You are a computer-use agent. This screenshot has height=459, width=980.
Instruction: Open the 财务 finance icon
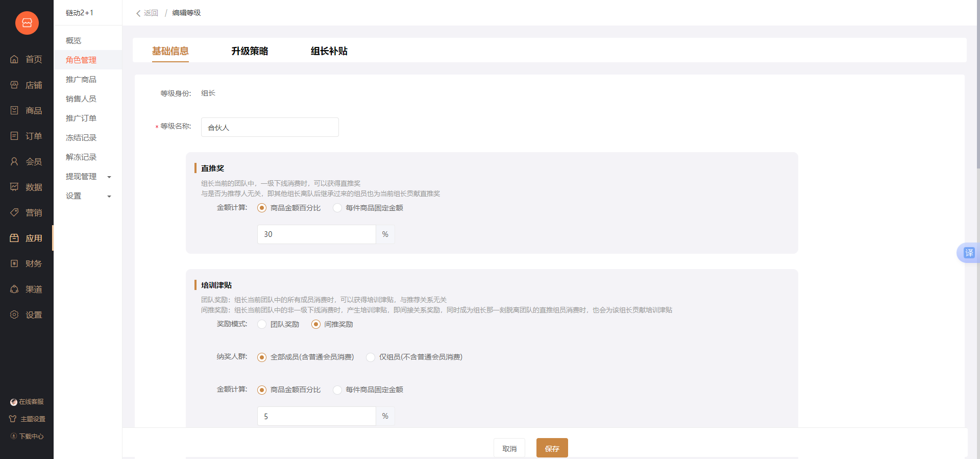coord(14,263)
